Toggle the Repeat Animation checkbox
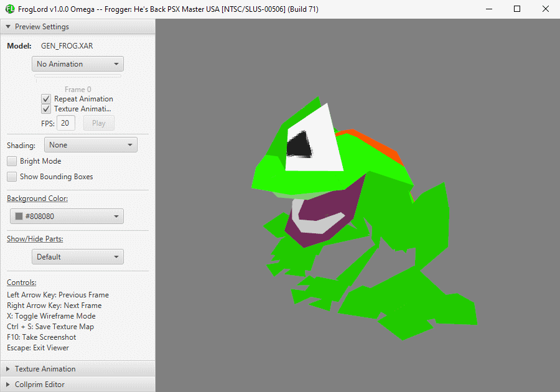Image resolution: width=560 pixels, height=392 pixels. pyautogui.click(x=46, y=99)
